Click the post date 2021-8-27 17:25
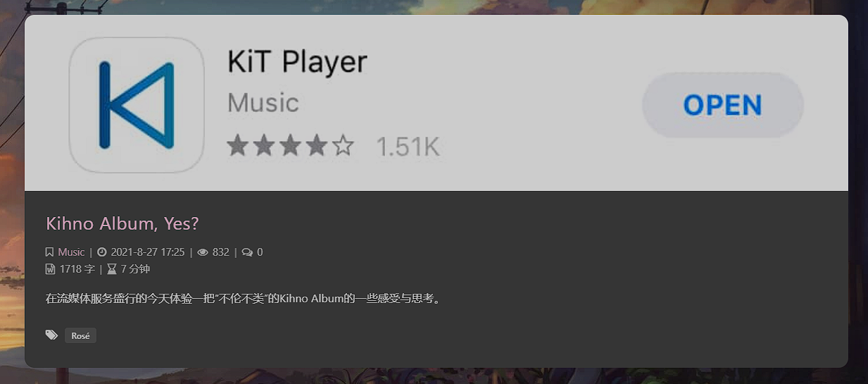The width and height of the screenshot is (868, 384). coord(148,252)
